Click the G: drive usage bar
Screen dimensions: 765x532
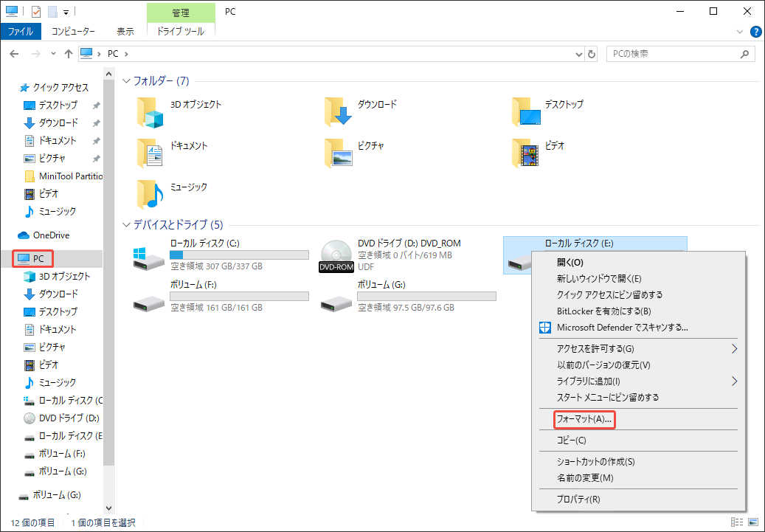[426, 297]
